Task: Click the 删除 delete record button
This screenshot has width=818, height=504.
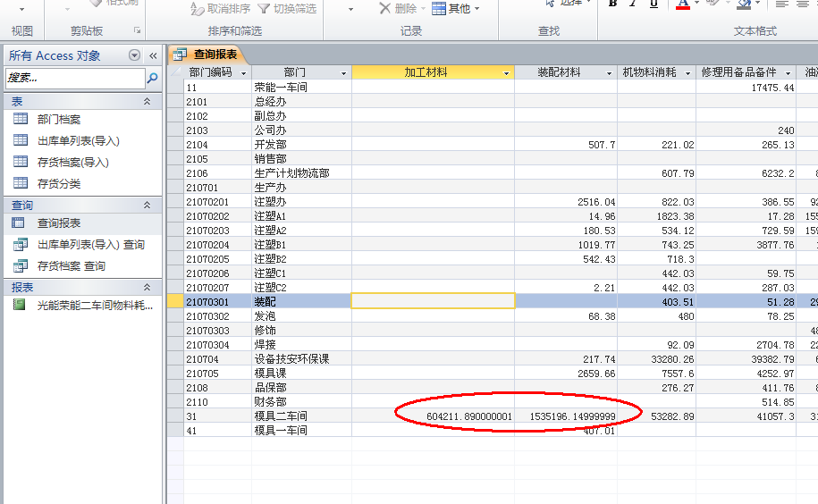Action: 398,8
